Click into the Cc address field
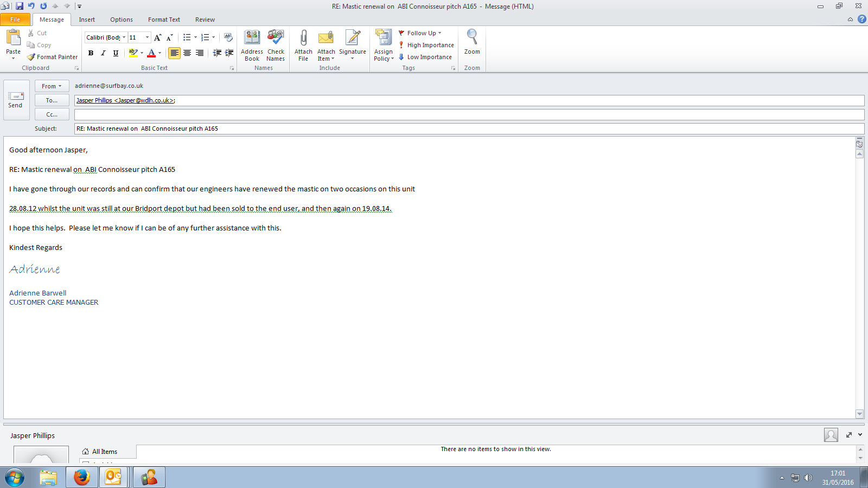Screen dimensions: 868x488 [x=469, y=114]
